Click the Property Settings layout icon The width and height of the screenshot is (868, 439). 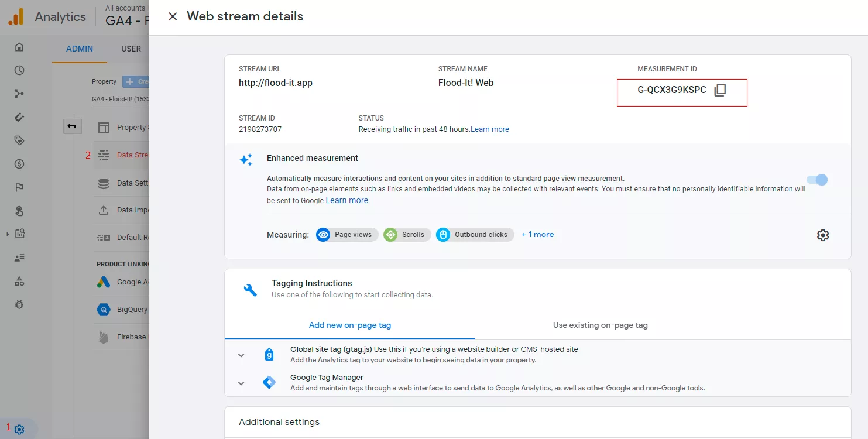point(104,128)
